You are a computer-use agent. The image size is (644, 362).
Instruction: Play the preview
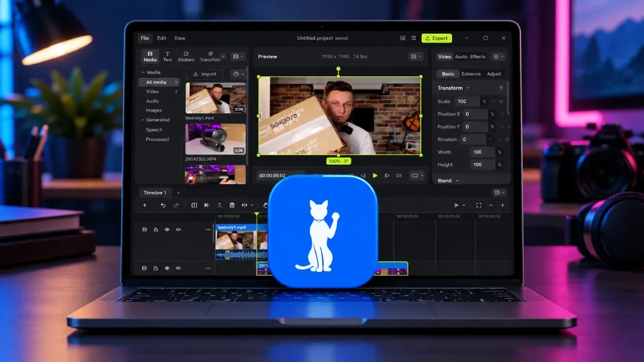375,175
